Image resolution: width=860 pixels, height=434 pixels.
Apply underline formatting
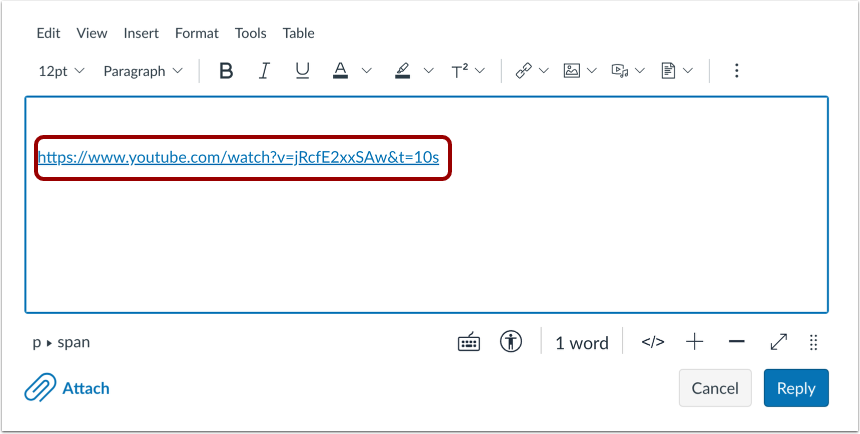[x=302, y=71]
